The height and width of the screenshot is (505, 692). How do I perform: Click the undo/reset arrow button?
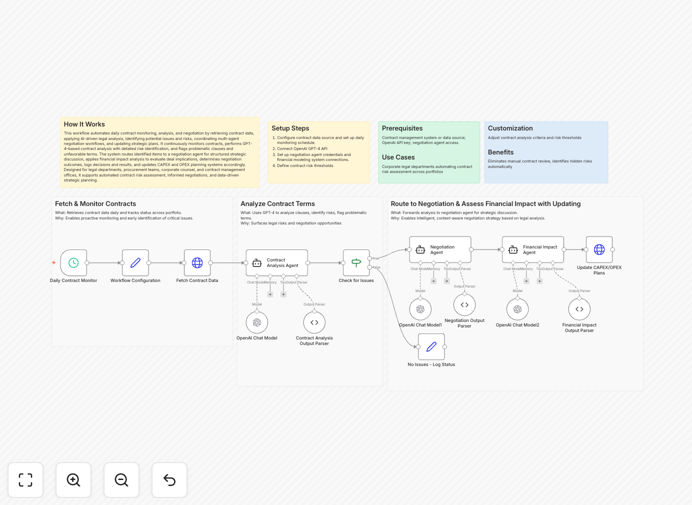point(169,480)
